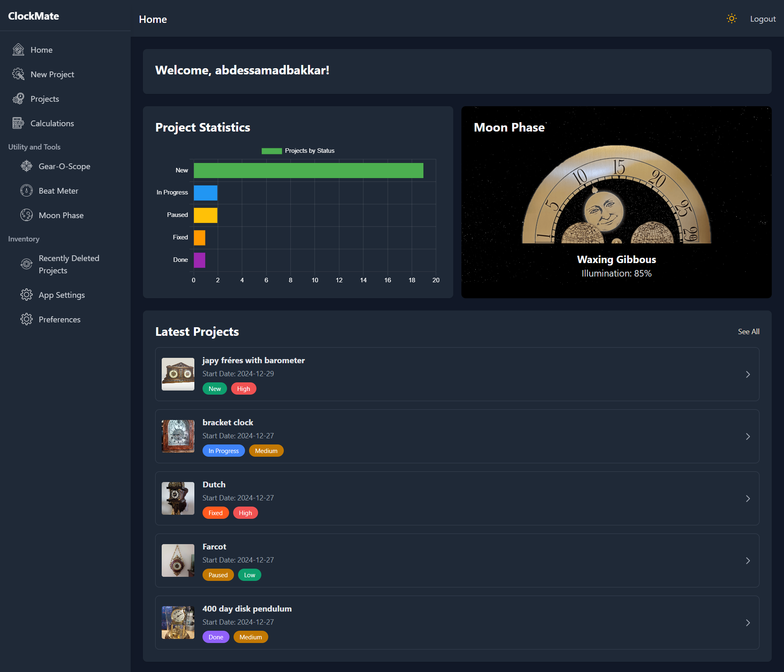Click the Logout link
Viewport: 784px width, 672px height.
(762, 19)
